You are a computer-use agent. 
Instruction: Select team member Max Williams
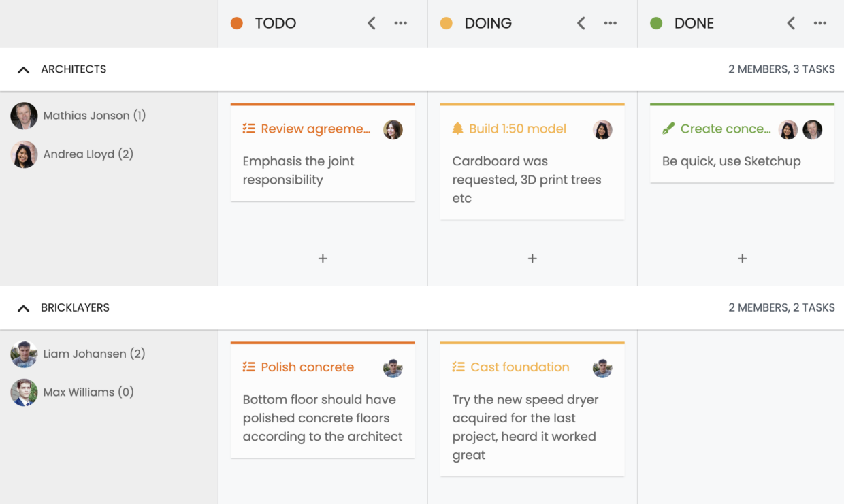click(x=72, y=392)
